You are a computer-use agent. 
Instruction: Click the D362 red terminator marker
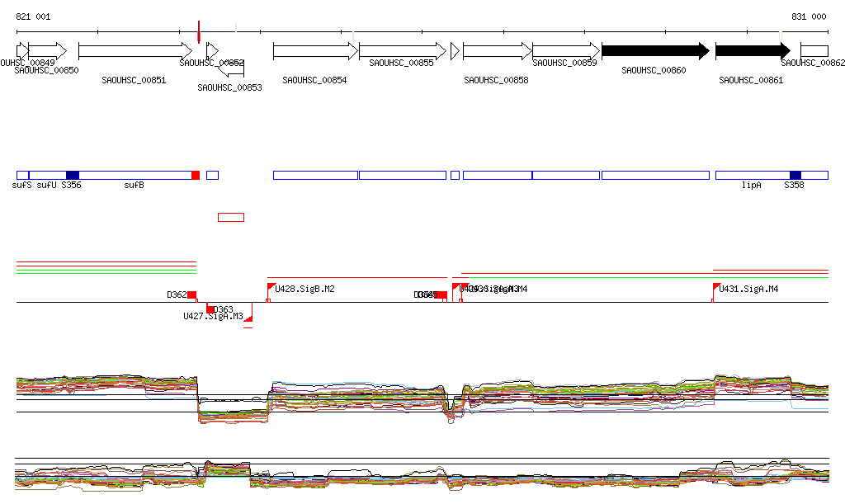(x=191, y=295)
